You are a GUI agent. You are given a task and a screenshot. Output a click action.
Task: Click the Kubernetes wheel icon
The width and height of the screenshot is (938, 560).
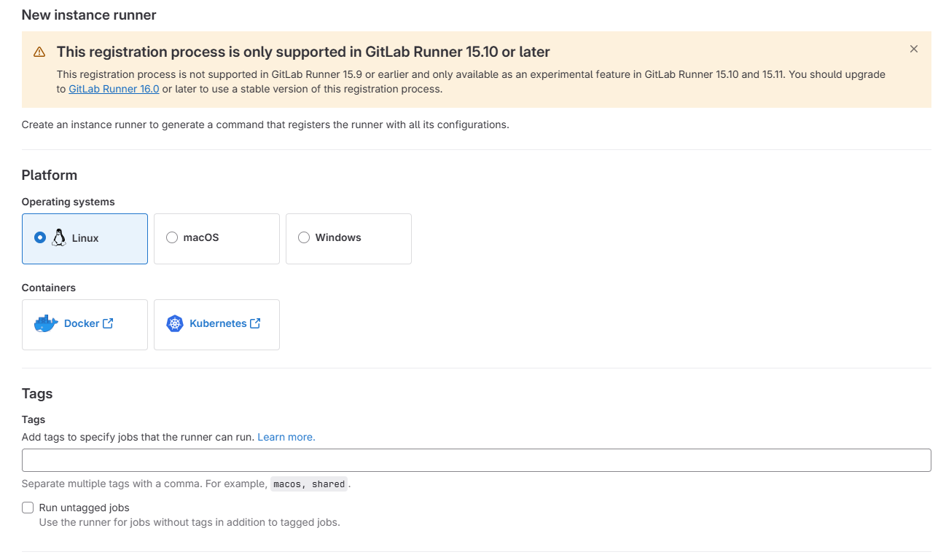click(x=175, y=323)
